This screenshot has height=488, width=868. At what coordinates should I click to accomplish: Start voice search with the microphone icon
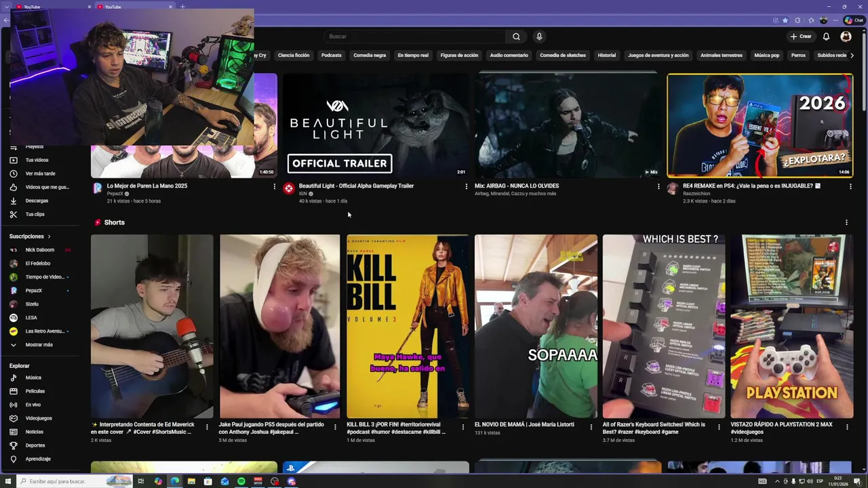(x=539, y=37)
